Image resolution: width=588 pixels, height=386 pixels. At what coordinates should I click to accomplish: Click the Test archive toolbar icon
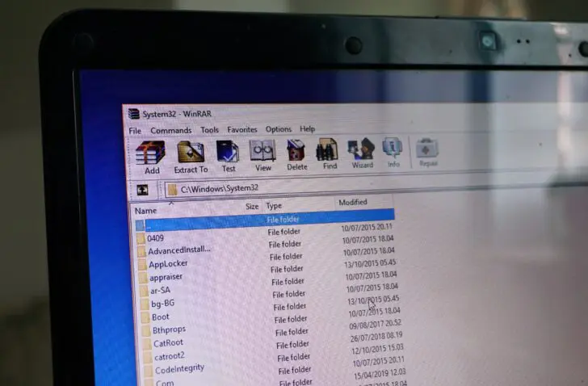(227, 152)
